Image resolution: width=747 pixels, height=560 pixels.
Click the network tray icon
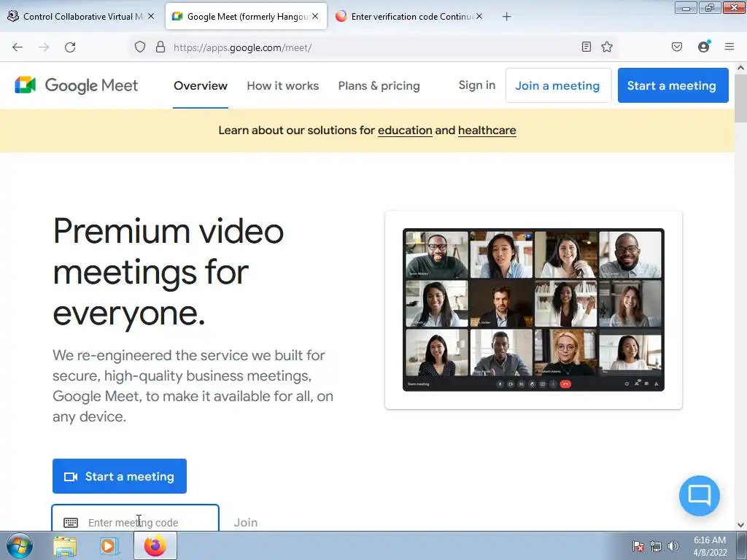pyautogui.click(x=656, y=546)
